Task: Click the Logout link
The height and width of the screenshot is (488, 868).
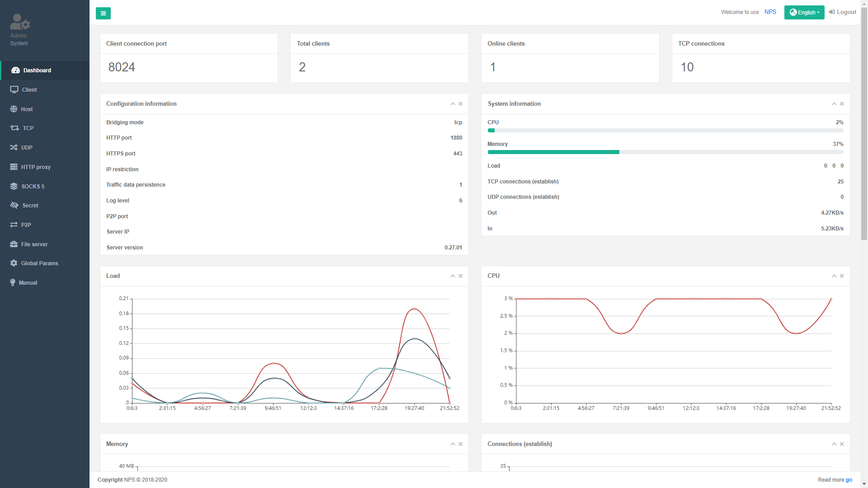Action: (x=842, y=12)
